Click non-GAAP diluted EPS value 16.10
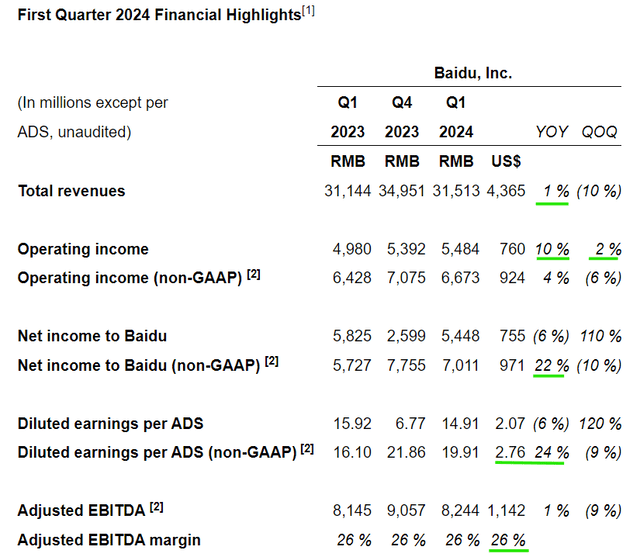 [352, 453]
